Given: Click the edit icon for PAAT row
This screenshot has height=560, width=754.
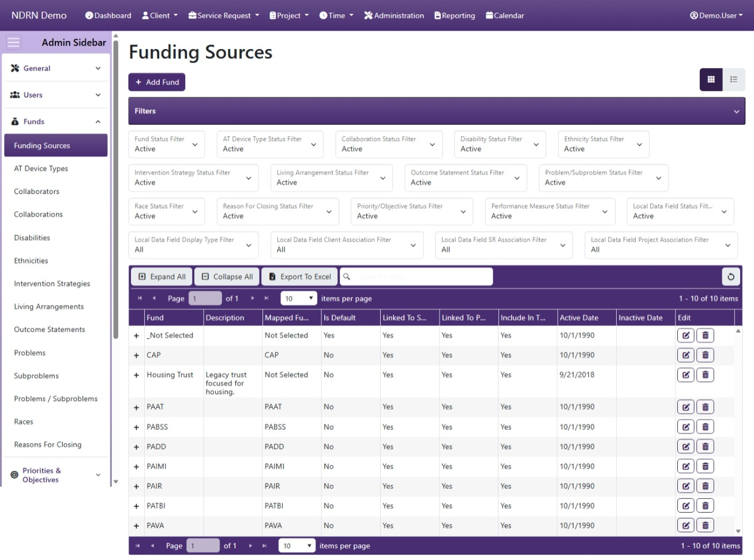Looking at the screenshot, I should pyautogui.click(x=685, y=407).
